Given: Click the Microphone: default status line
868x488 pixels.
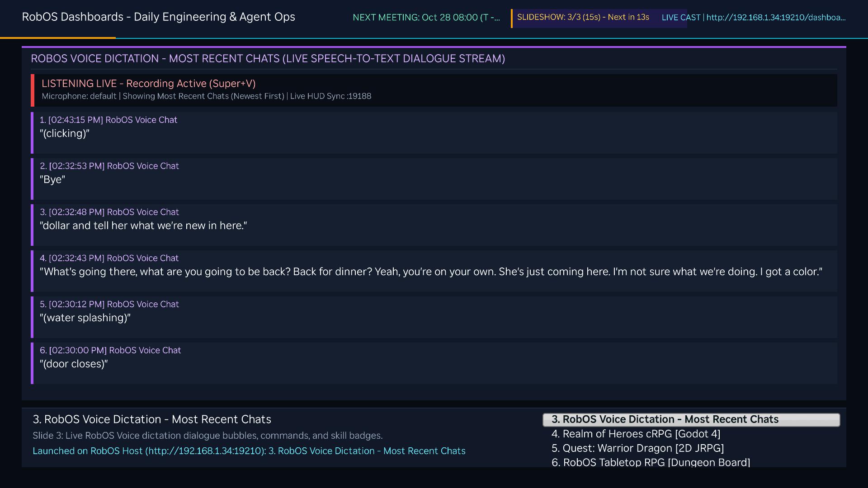Looking at the screenshot, I should 207,96.
